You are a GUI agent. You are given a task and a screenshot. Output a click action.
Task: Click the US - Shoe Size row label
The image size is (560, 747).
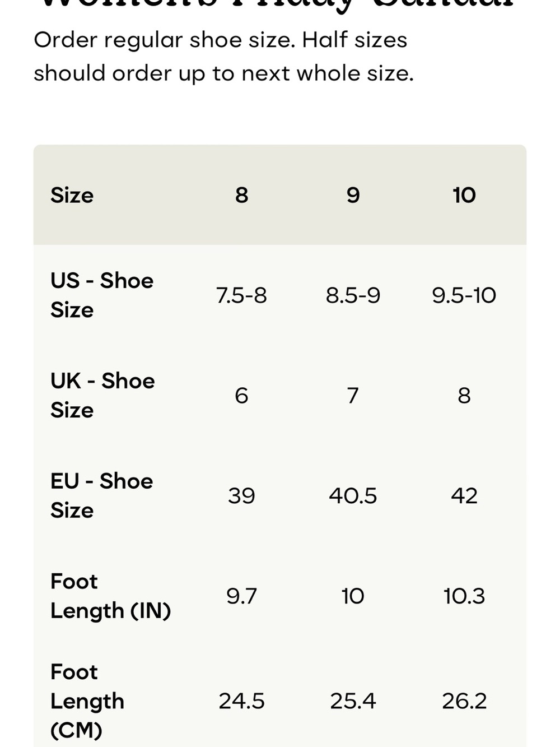pyautogui.click(x=101, y=295)
